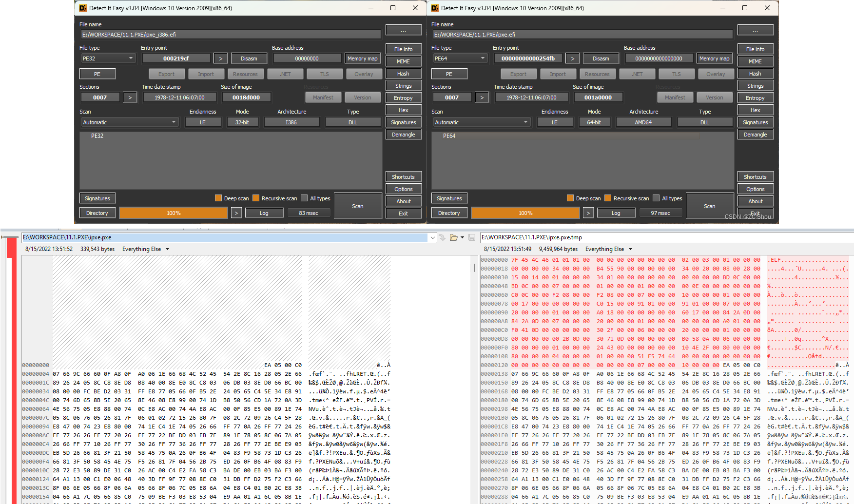
Task: Open Hash in left Detect It Easy
Action: point(403,74)
